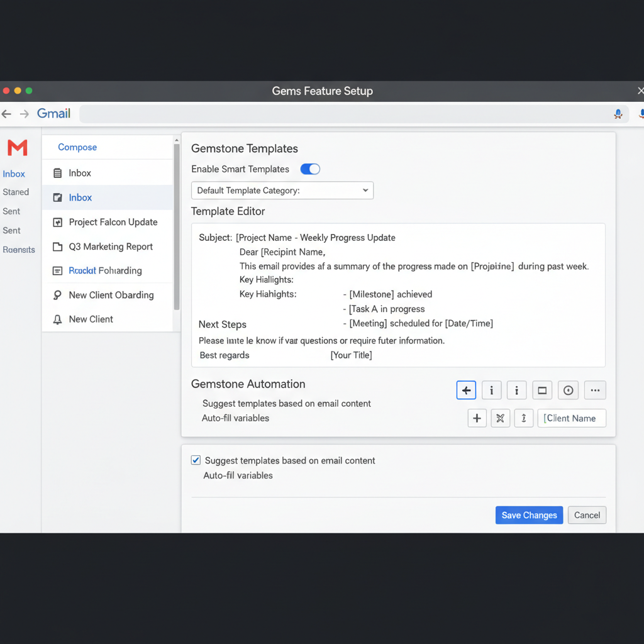The width and height of the screenshot is (644, 644).
Task: Click the microphone icon in search bar
Action: [x=618, y=114]
